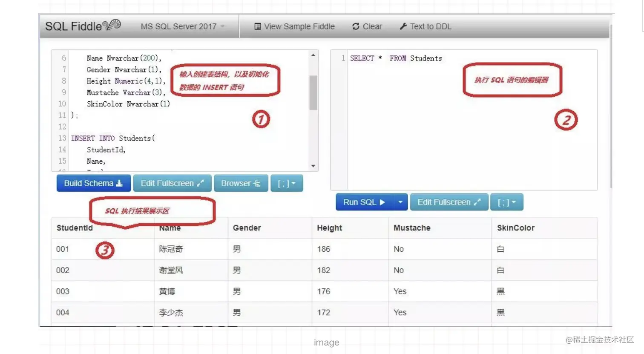Image resolution: width=644 pixels, height=354 pixels.
Task: Open schema editor Edit Fullscreen
Action: pyautogui.click(x=172, y=183)
